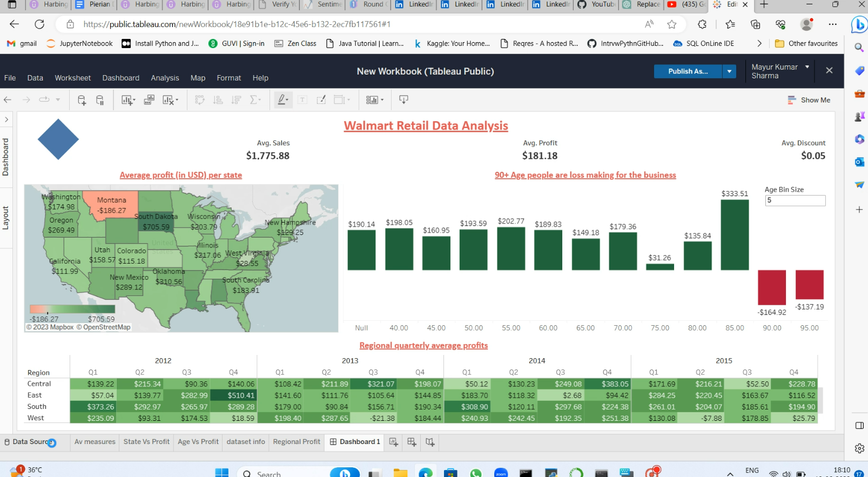The height and width of the screenshot is (477, 868).
Task: Open the Worksheet menu
Action: 72,78
